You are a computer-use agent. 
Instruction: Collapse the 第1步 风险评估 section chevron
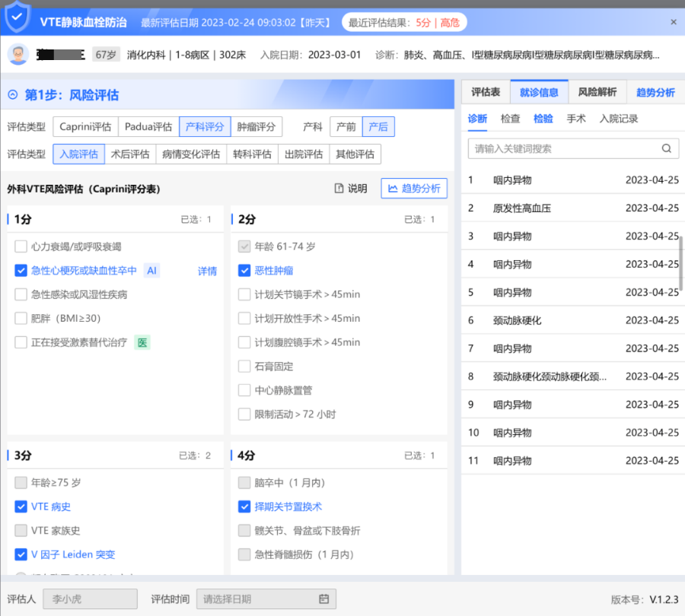pos(12,95)
